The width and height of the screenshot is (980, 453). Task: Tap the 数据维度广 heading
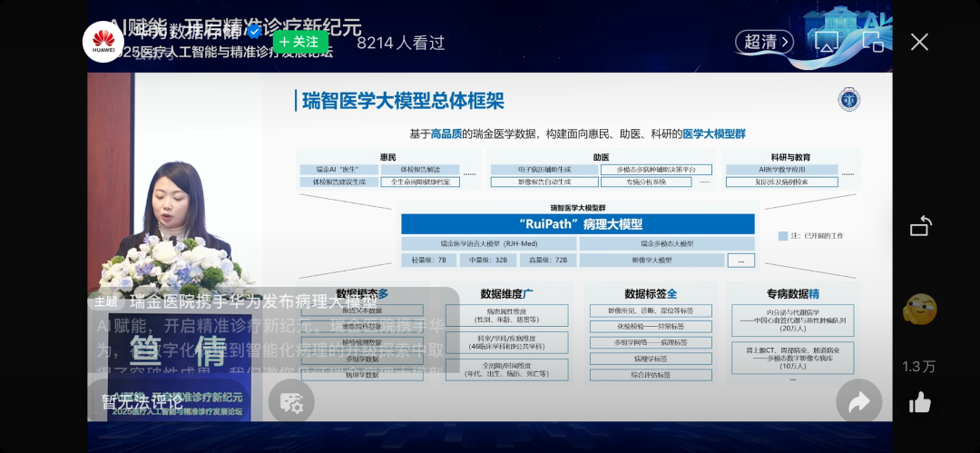click(x=507, y=293)
